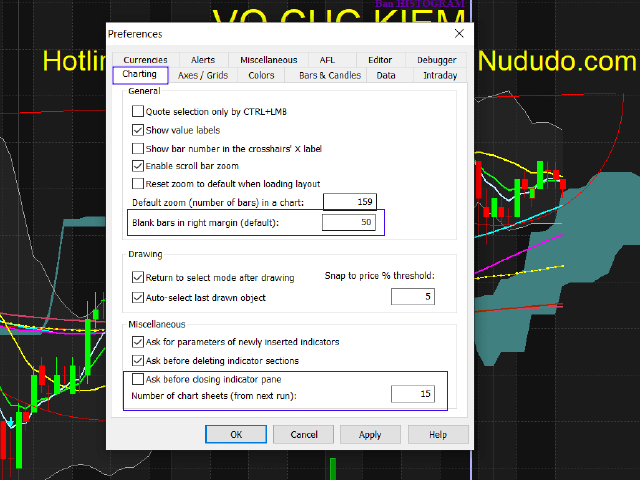
Task: Switch to the Data tab
Action: (386, 75)
